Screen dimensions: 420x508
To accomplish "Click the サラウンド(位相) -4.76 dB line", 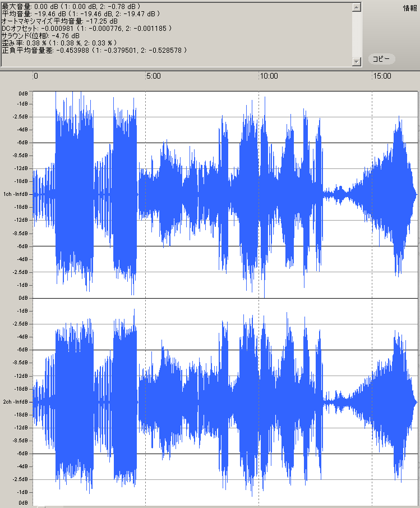I will pyautogui.click(x=40, y=36).
